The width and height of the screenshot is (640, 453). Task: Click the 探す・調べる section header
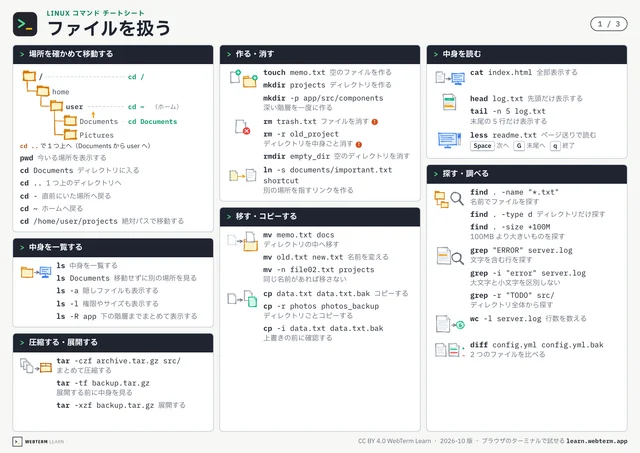pos(527,174)
